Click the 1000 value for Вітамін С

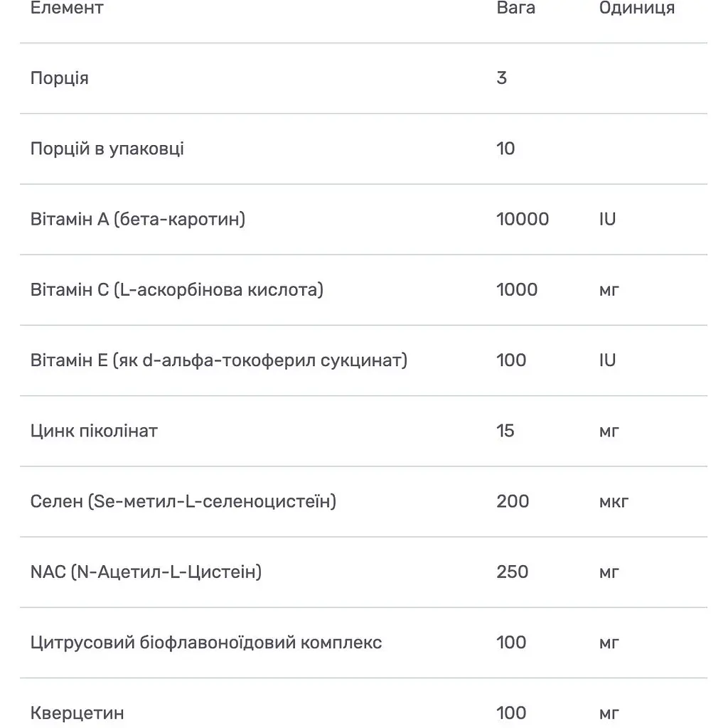[517, 289]
